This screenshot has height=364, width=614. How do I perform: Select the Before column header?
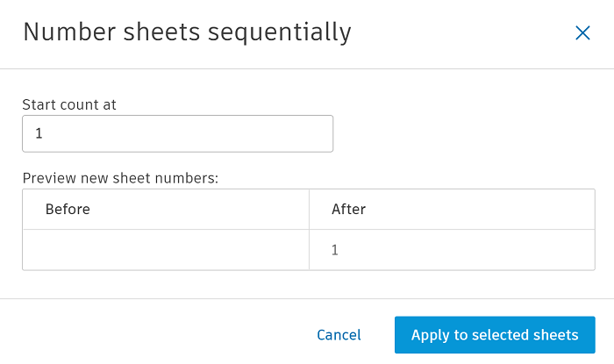point(166,210)
